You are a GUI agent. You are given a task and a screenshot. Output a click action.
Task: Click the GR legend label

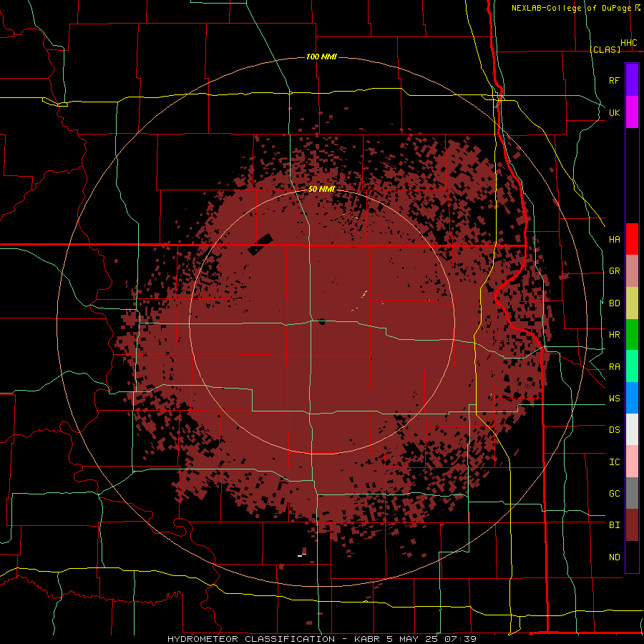coord(615,271)
